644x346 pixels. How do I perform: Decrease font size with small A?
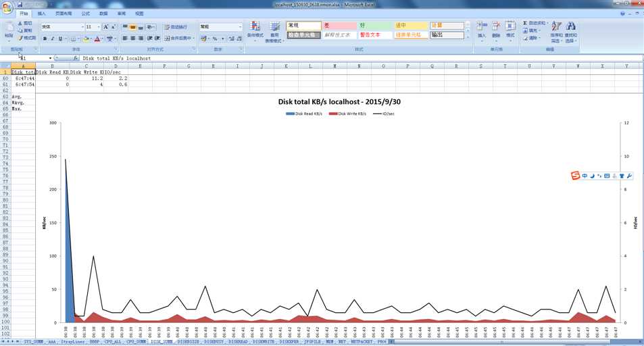(114, 27)
